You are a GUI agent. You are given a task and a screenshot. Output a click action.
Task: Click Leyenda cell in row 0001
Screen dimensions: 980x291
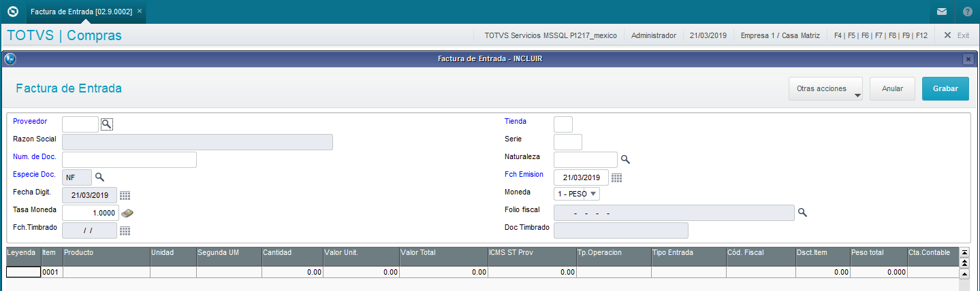[x=23, y=272]
